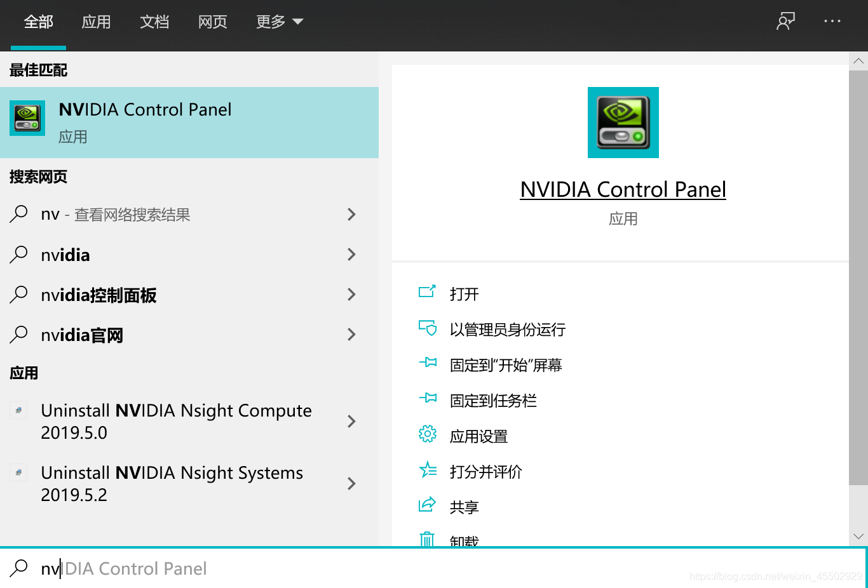Screen dimensions: 868x588
Task: Click the shield icon for 以管理员身份运行
Action: tap(427, 328)
